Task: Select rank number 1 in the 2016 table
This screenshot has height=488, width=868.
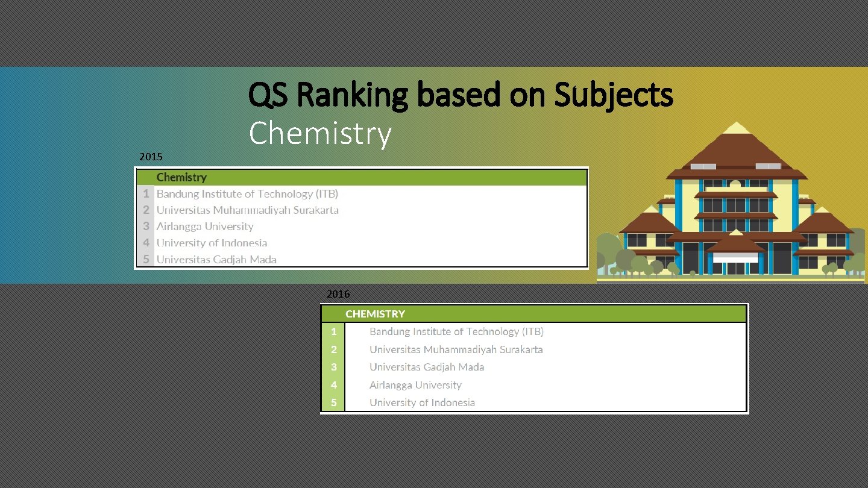Action: pos(334,331)
